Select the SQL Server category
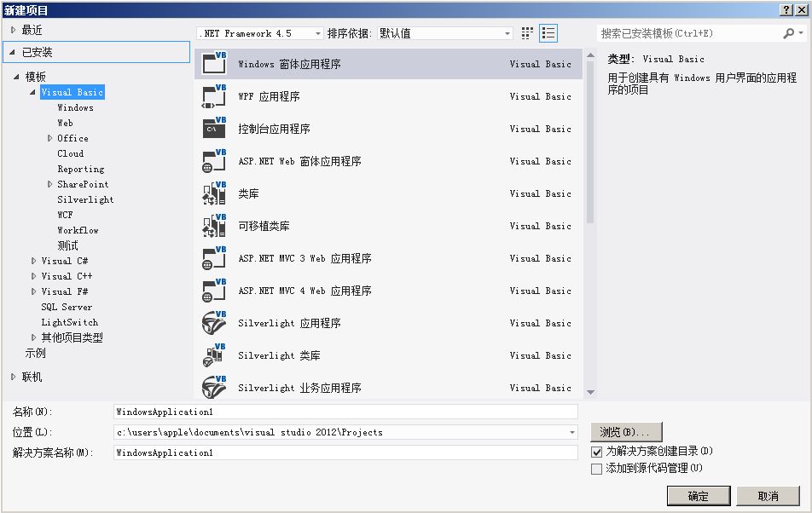This screenshot has width=812, height=513. pyautogui.click(x=67, y=307)
